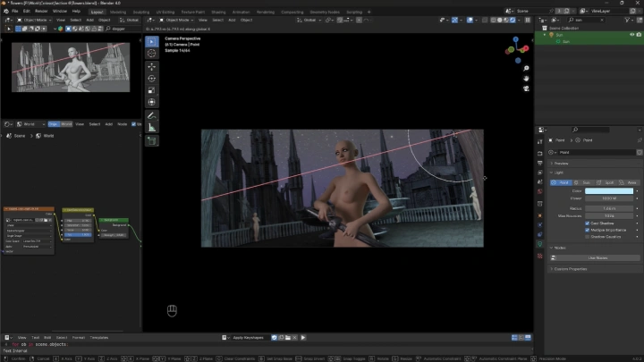Open the World properties tab
Viewport: 644px width, 362px height.
(x=539, y=191)
